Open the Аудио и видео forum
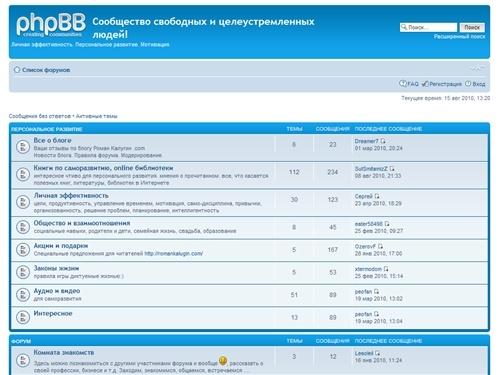The height and width of the screenshot is (375, 500). 57,291
